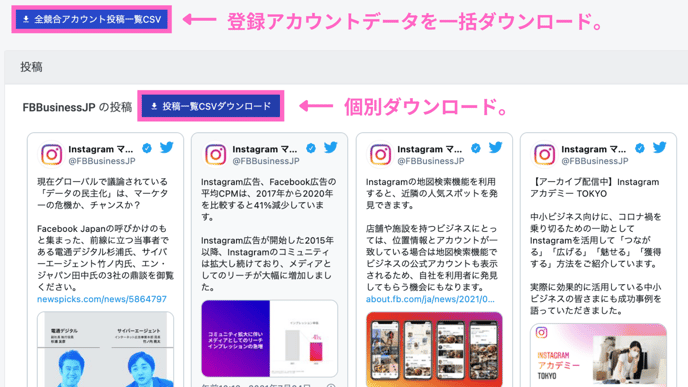Click account name on 平均CPM tweet
This screenshot has height=387, width=688.
click(265, 149)
